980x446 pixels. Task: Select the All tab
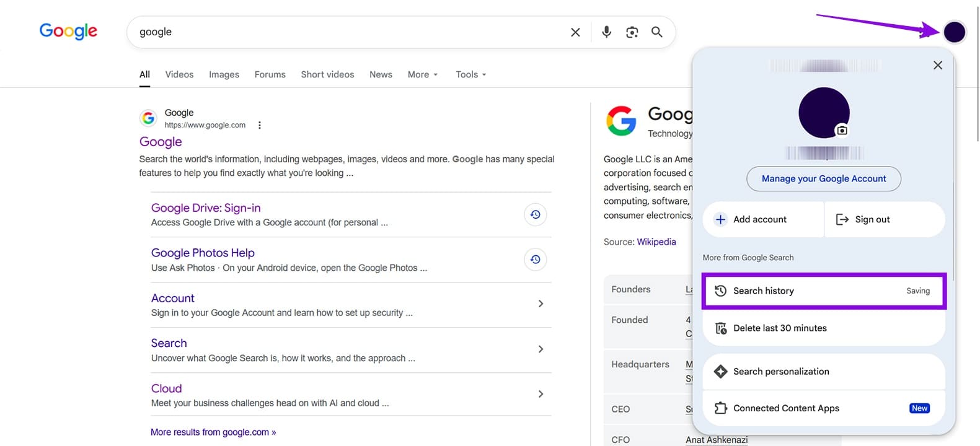pos(144,74)
